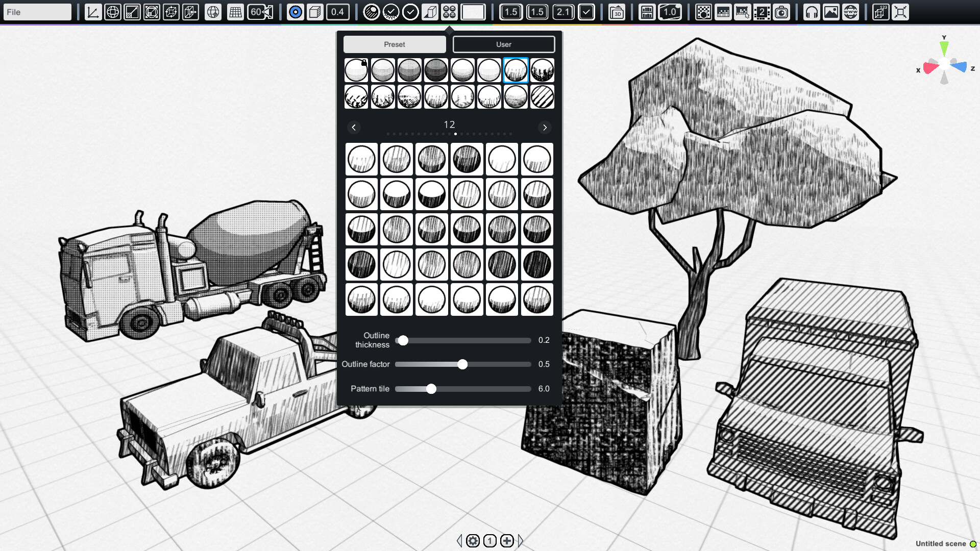
Task: Click the pagination dot indicator area
Action: 449,133
